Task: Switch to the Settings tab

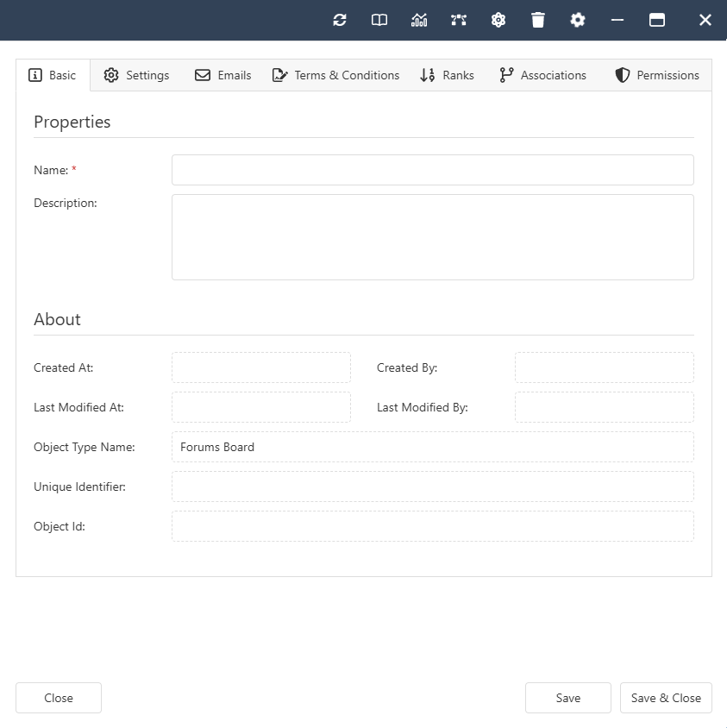Action: [136, 75]
